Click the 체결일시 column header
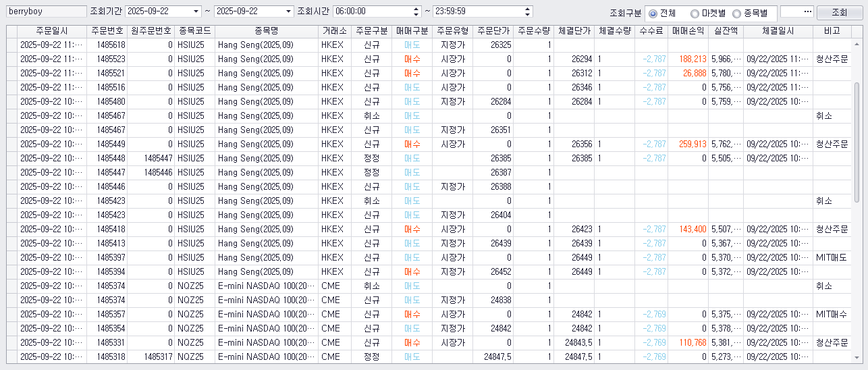868x370 pixels. point(778,31)
